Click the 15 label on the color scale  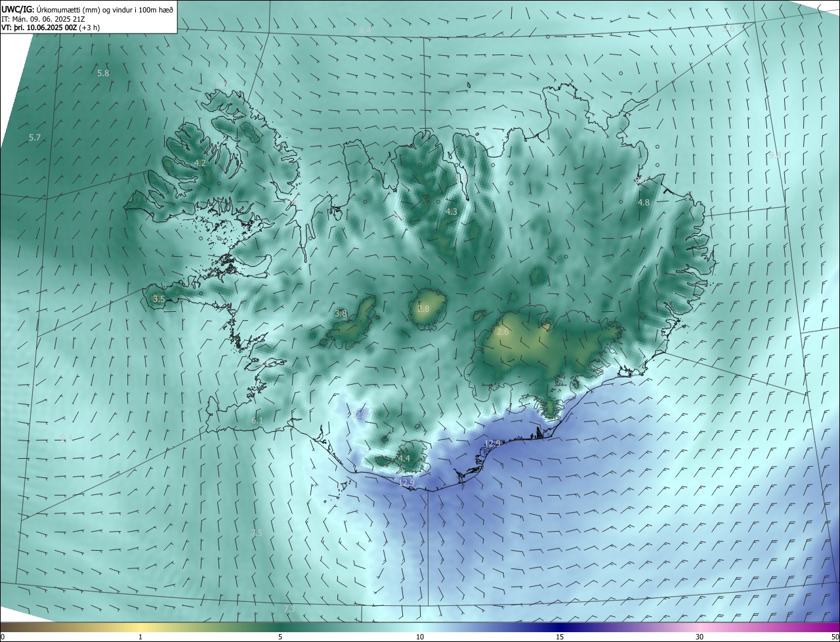560,637
